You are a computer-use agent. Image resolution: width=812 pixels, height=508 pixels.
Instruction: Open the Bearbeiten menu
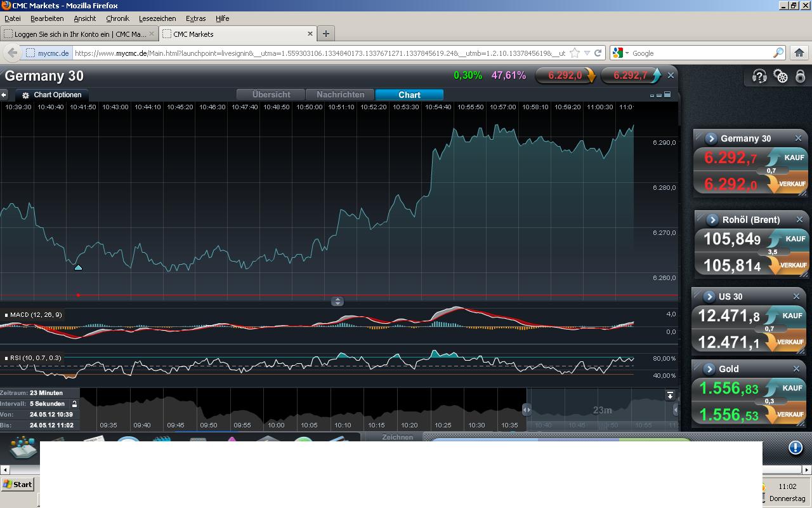[x=47, y=18]
